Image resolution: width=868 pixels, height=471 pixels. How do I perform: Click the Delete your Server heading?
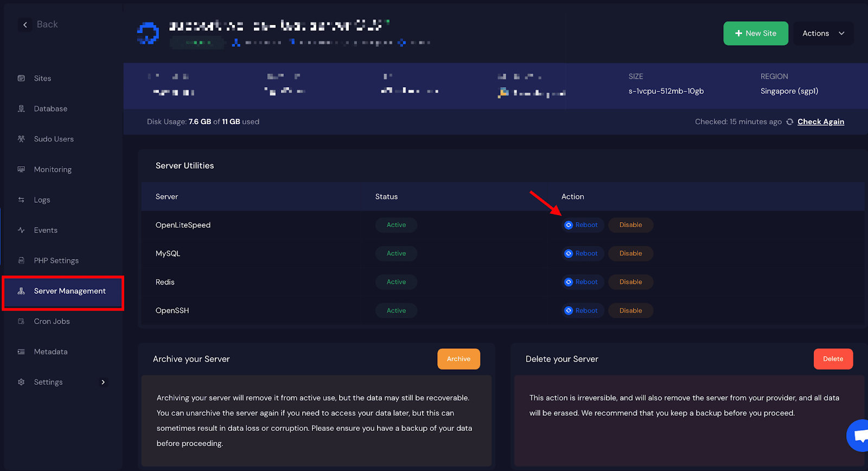(561, 359)
